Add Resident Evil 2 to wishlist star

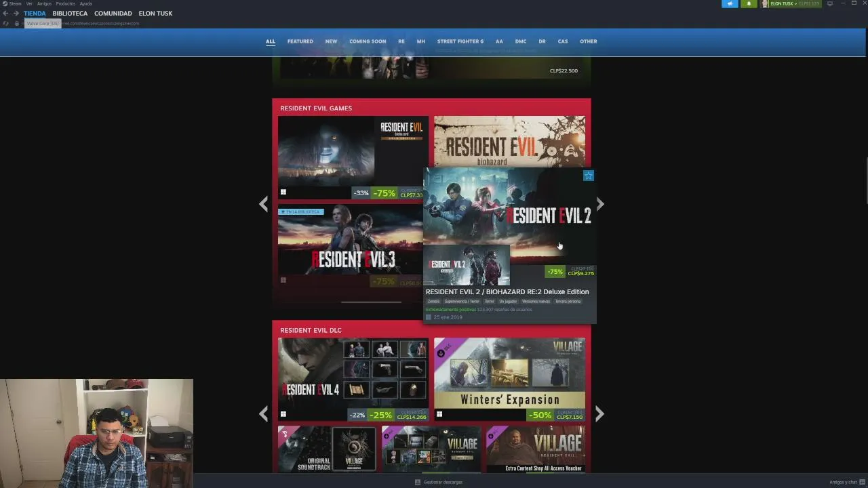point(589,176)
